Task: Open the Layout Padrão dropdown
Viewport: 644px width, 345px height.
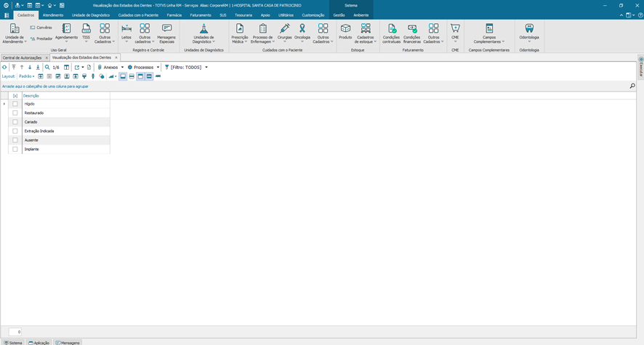Action: [27, 76]
